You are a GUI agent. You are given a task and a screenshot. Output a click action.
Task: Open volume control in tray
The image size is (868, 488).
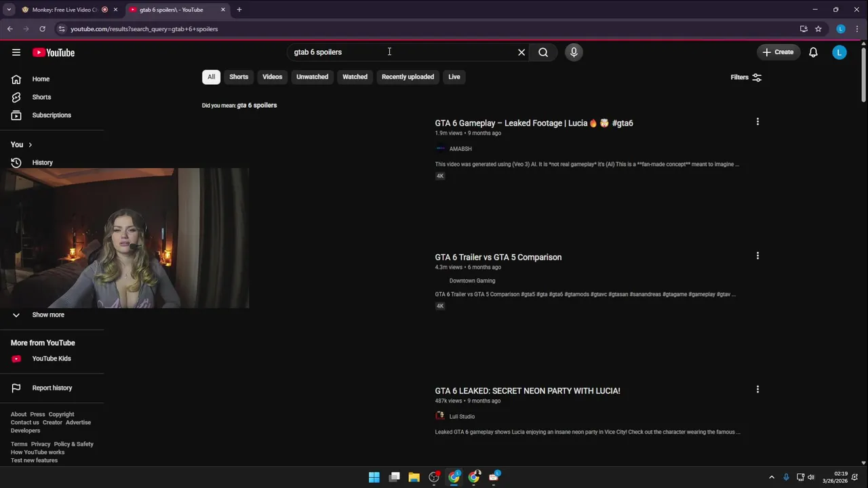811,477
